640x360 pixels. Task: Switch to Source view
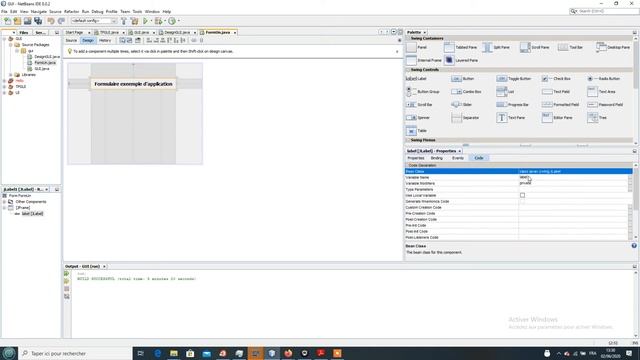click(x=71, y=40)
